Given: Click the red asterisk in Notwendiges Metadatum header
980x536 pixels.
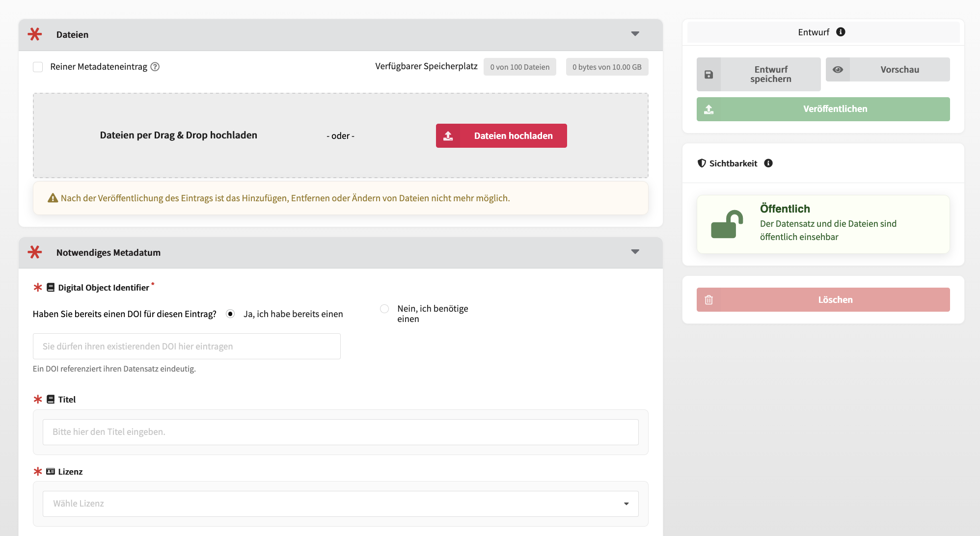Looking at the screenshot, I should pyautogui.click(x=35, y=252).
